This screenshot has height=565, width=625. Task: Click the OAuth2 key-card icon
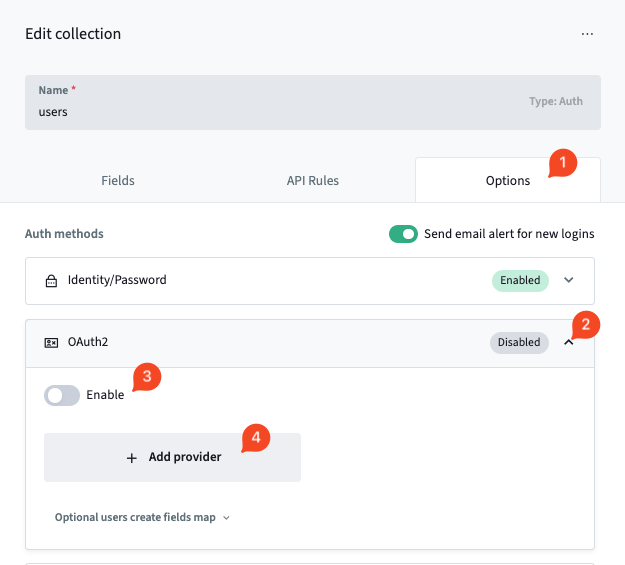(x=51, y=343)
